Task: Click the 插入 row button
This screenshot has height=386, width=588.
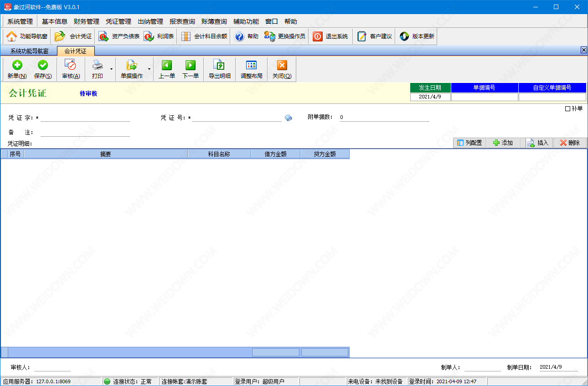Action: pos(536,143)
